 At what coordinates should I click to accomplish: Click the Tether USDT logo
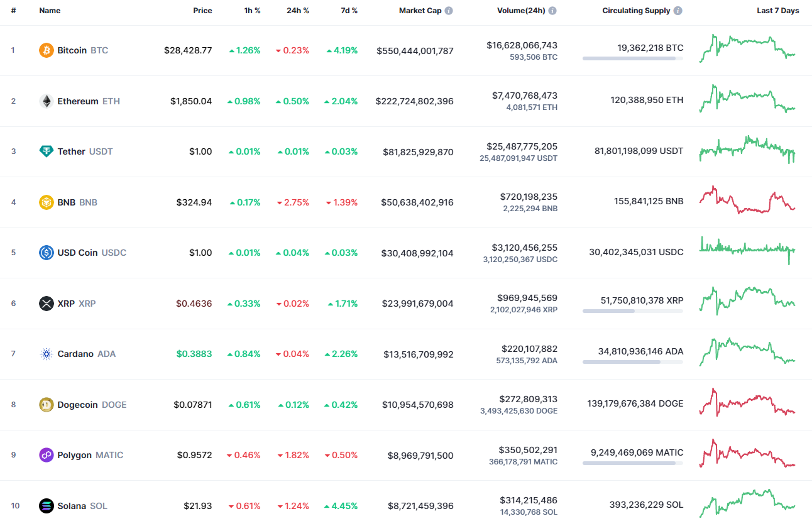click(45, 151)
